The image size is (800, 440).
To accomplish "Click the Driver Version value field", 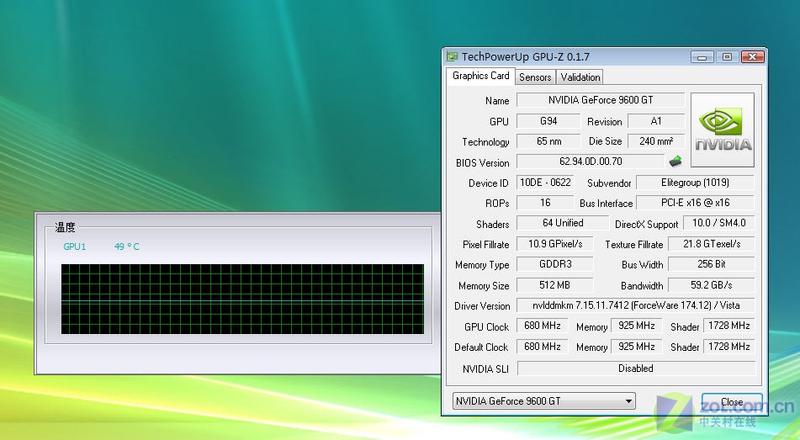I will 636,305.
